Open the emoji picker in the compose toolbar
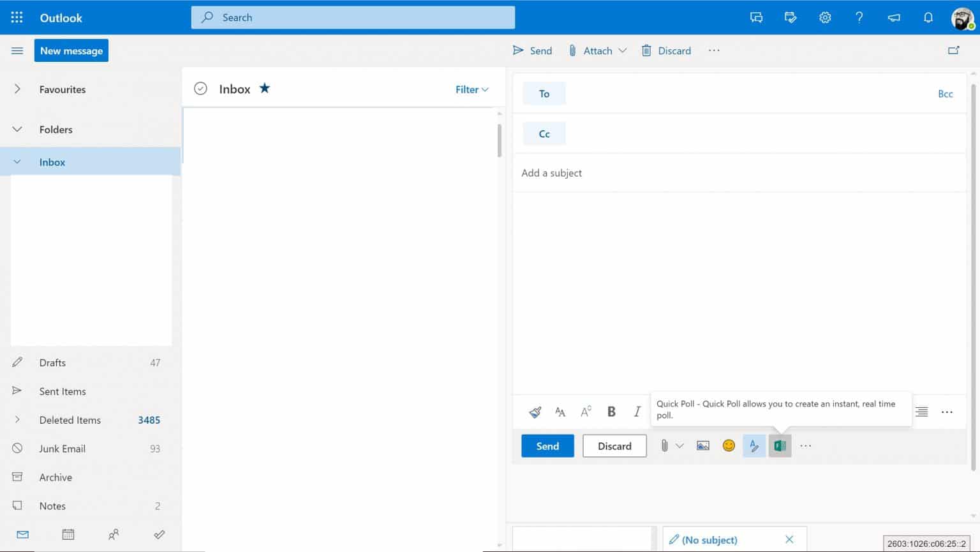The image size is (980, 552). click(728, 445)
